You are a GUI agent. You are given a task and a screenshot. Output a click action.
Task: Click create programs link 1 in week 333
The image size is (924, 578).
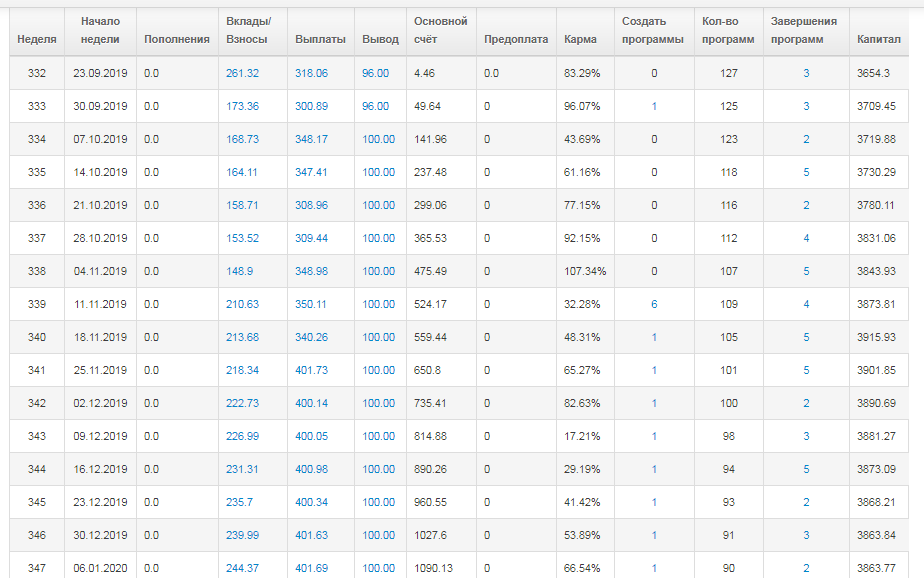(x=654, y=106)
